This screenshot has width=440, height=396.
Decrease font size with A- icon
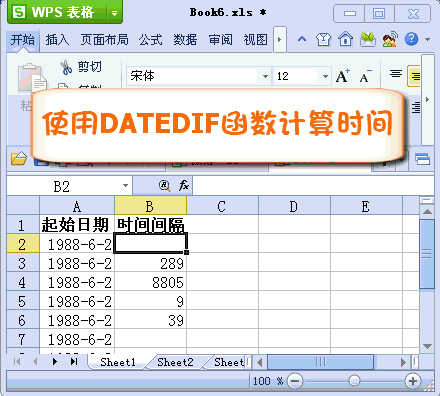(x=365, y=76)
